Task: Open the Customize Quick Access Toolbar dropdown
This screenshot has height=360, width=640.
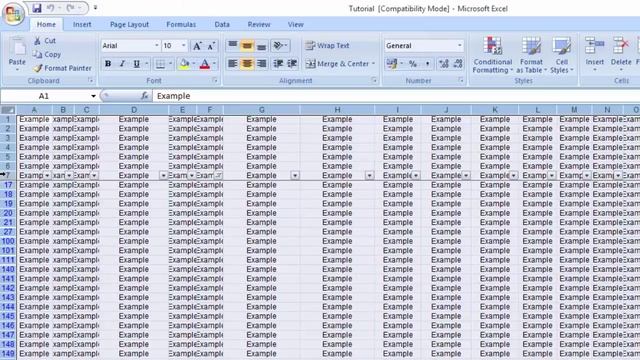Action: click(x=95, y=8)
